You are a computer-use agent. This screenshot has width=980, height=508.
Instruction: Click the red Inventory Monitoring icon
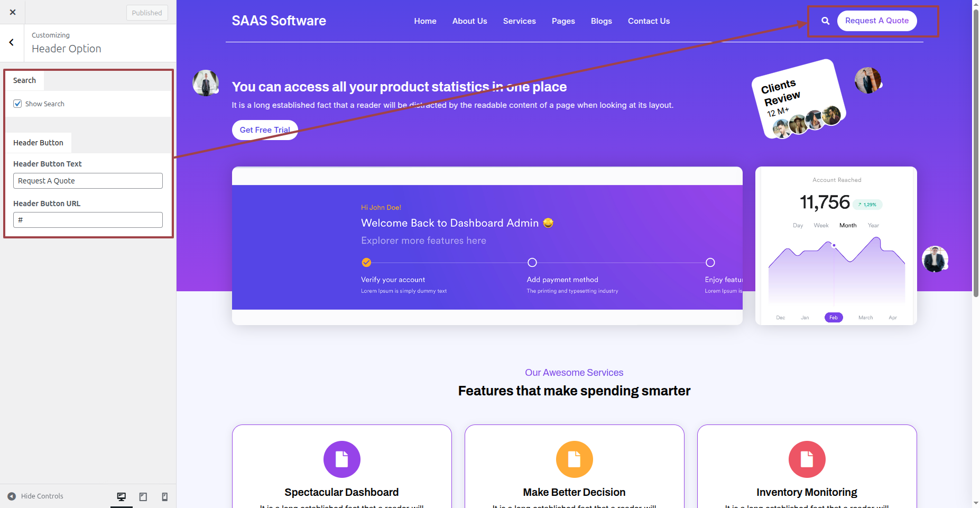807,459
